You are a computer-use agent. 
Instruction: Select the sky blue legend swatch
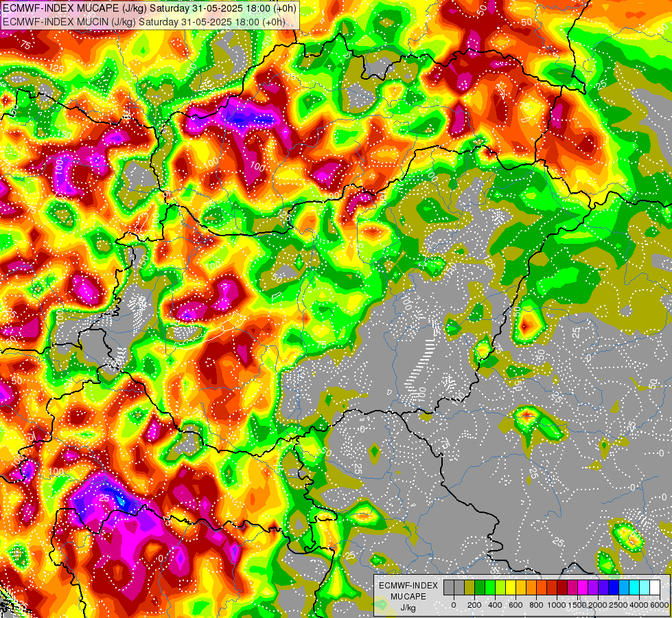(x=625, y=588)
